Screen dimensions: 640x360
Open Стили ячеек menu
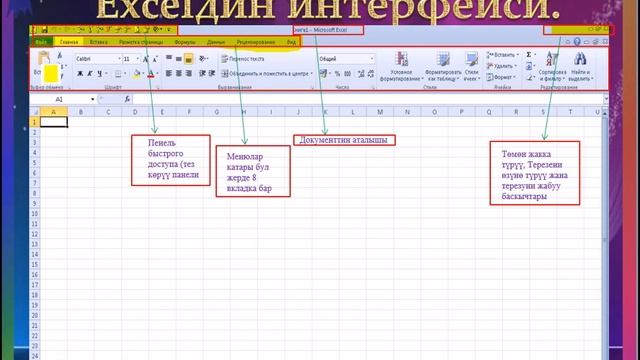coord(471,66)
